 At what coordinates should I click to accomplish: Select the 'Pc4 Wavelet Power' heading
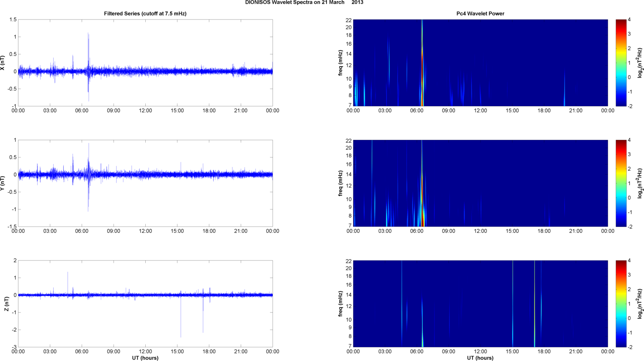coord(480,14)
